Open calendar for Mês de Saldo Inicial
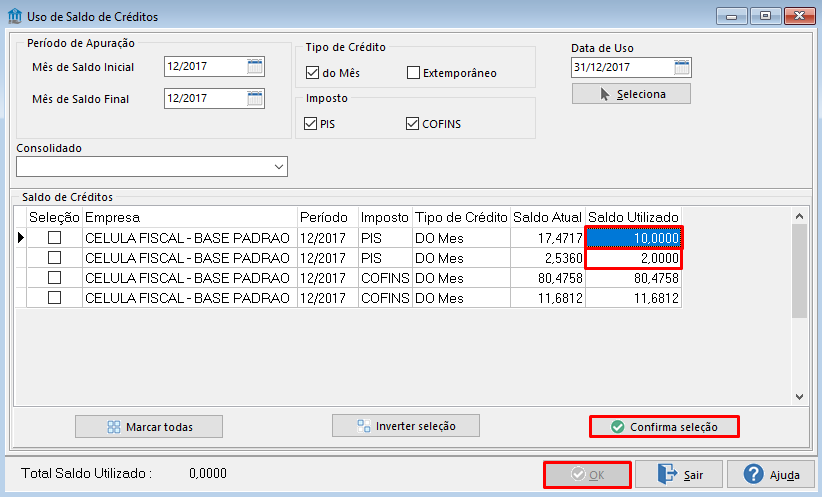This screenshot has height=497, width=822. (x=255, y=67)
